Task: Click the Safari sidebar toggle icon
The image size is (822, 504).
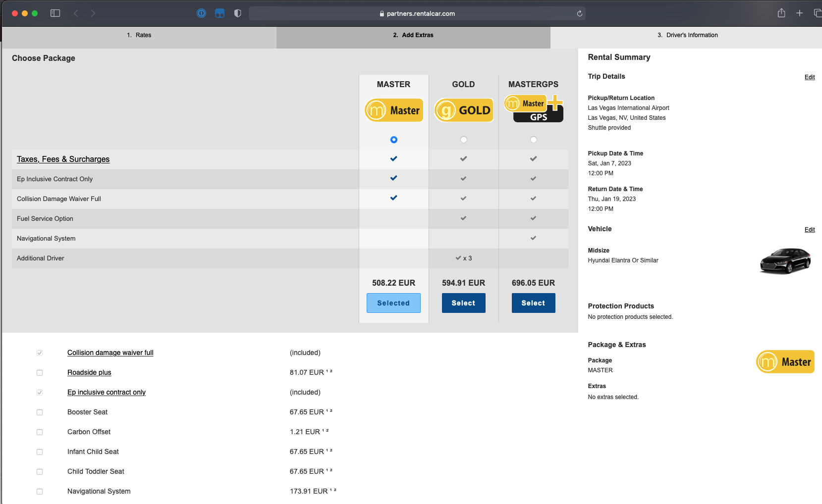Action: (55, 13)
